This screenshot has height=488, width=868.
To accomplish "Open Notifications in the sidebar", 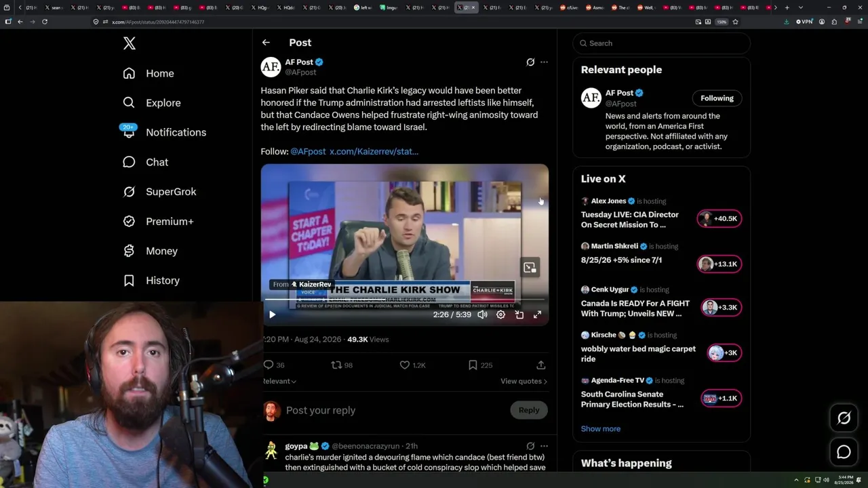I will [164, 132].
